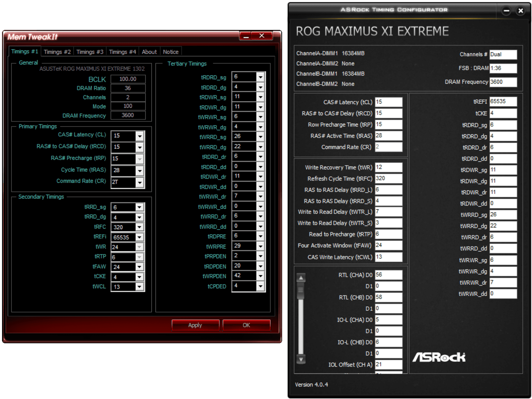
Task: Minimize the ASRock Timing Configurator window
Action: coord(506,11)
